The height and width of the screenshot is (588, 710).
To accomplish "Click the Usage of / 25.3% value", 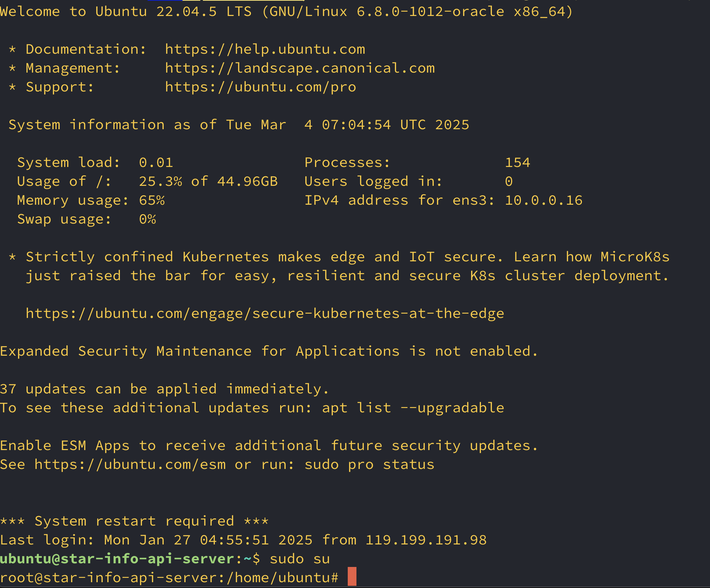I will [x=160, y=181].
